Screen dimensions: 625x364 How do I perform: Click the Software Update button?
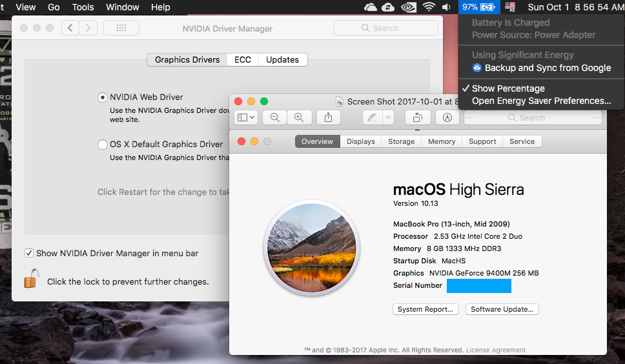coord(502,309)
